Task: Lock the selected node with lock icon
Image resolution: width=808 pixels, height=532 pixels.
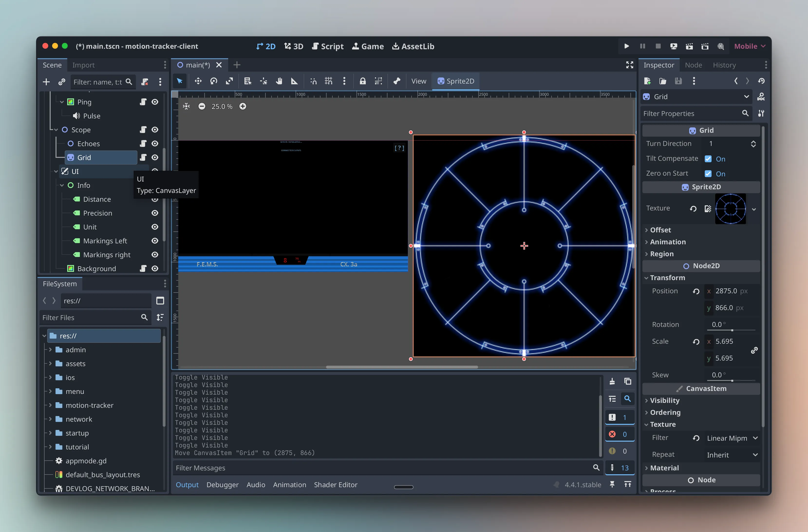Action: click(x=363, y=81)
